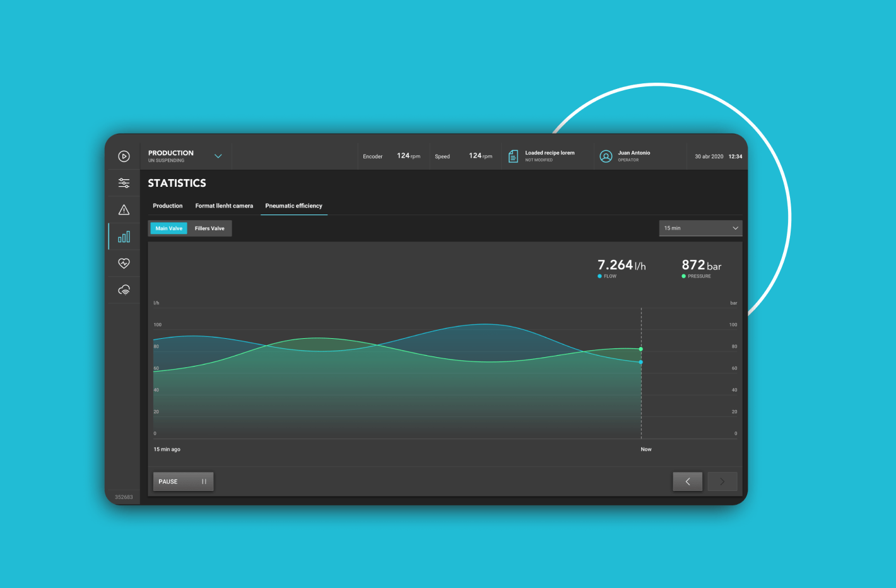Open the cloud connectivity icon
Image resolution: width=896 pixels, height=588 pixels.
coord(124,290)
